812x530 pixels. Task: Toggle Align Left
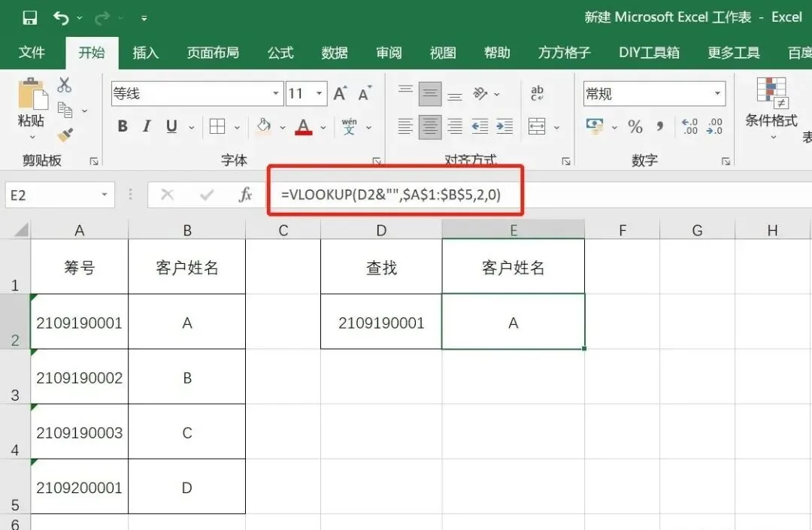coord(405,126)
